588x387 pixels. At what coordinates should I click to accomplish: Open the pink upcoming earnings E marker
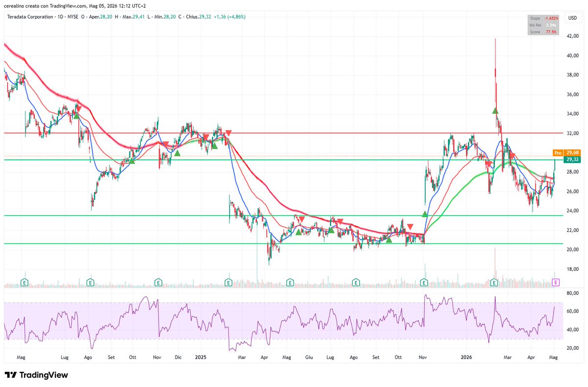click(555, 282)
